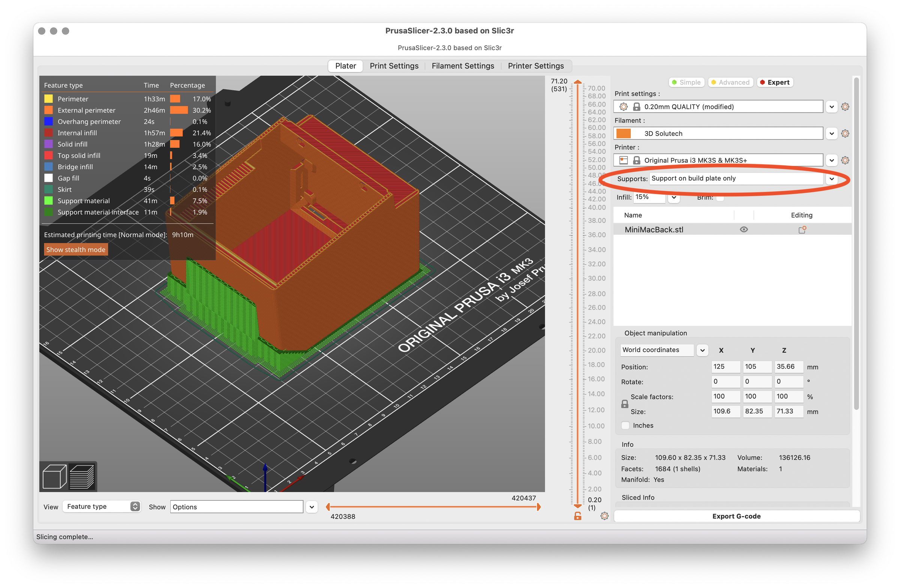Expand the Supports dropdown
Image resolution: width=900 pixels, height=588 pixels.
tap(831, 178)
